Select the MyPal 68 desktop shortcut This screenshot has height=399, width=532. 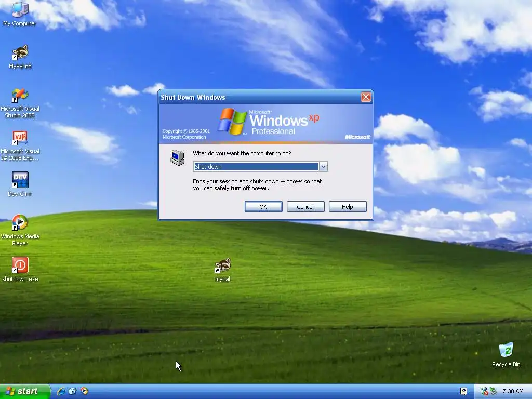point(20,57)
